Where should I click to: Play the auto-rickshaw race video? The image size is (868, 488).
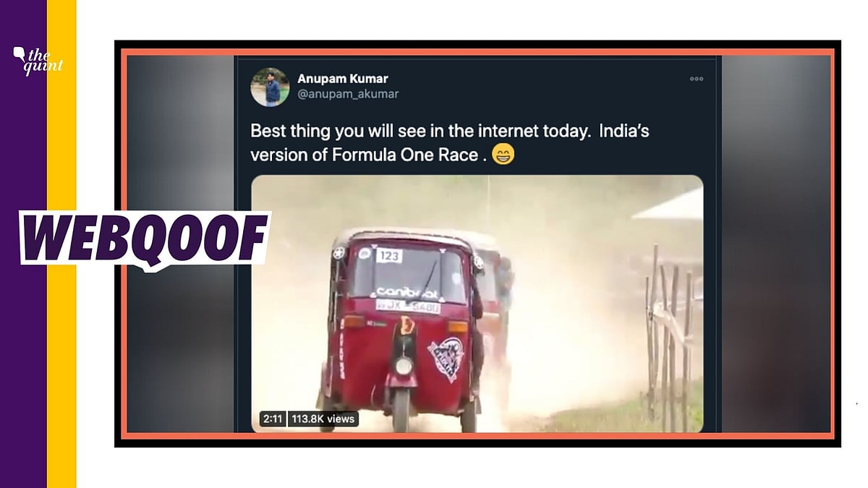click(x=477, y=304)
